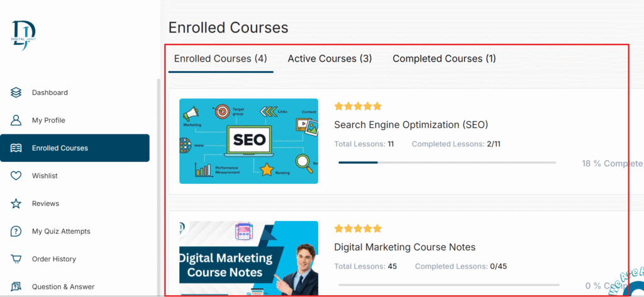Click the Dashboard layers icon
Screen dimensions: 644x297
16,93
